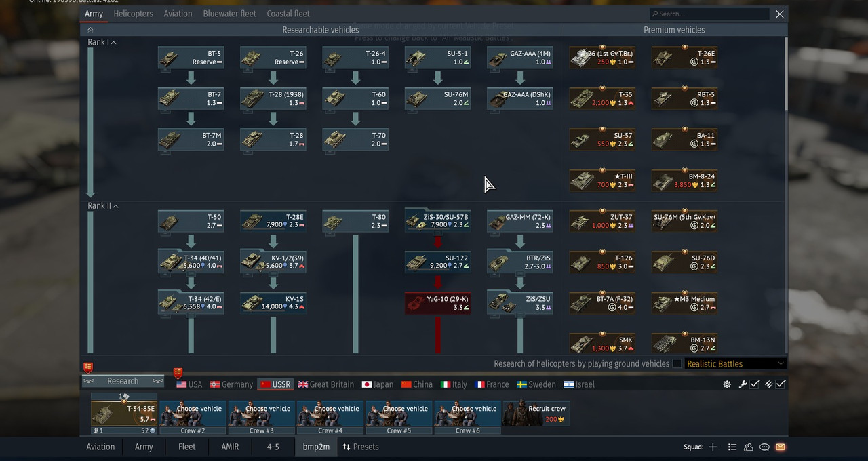
Task: Select the T-70 light tank
Action: pos(355,140)
